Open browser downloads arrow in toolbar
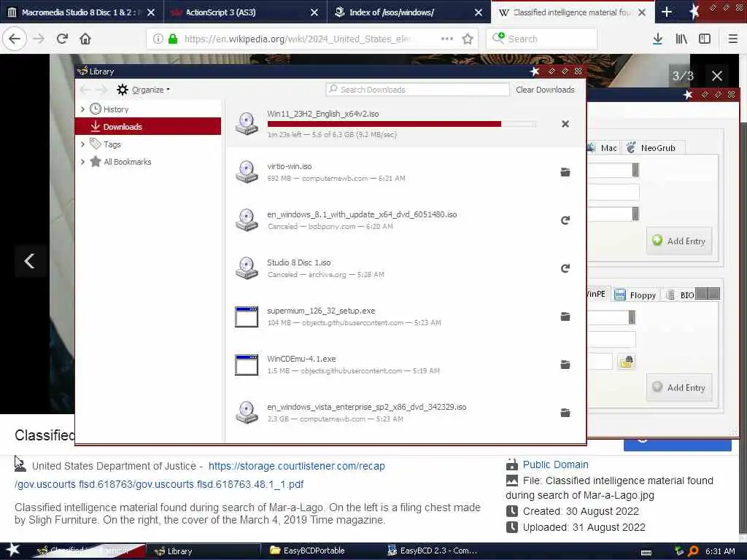This screenshot has height=560, width=747. click(657, 39)
